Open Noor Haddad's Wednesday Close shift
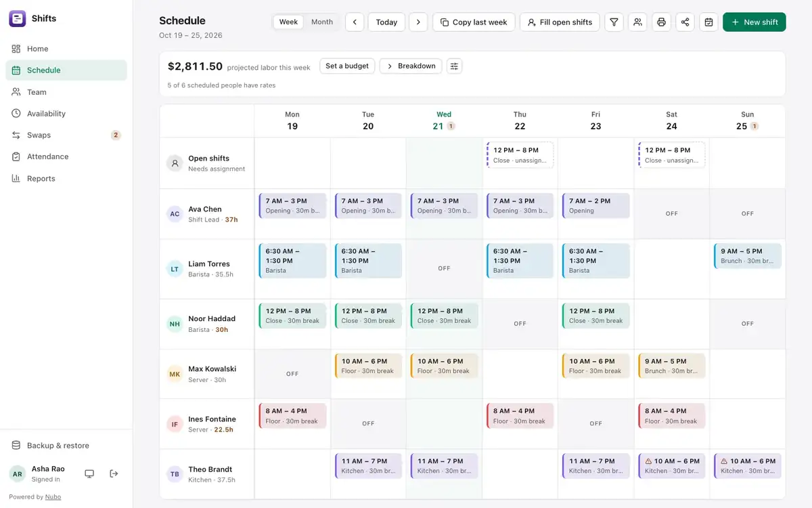Image resolution: width=812 pixels, height=508 pixels. click(x=444, y=316)
